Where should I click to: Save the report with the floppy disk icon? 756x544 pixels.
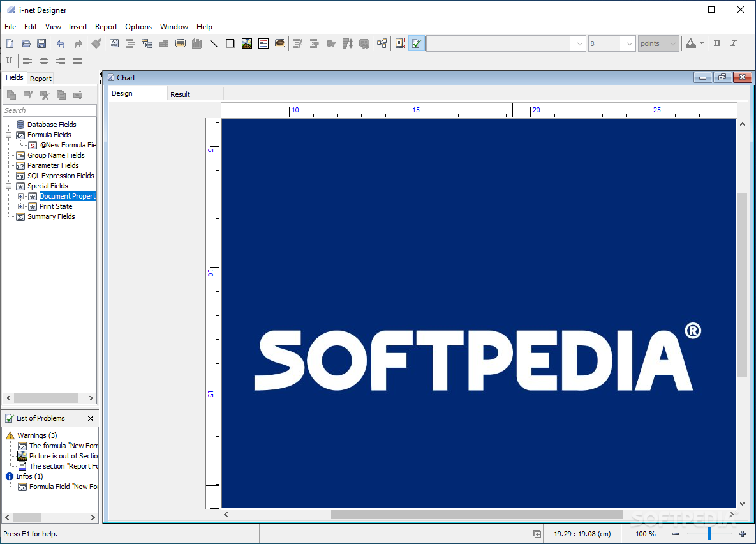click(41, 43)
